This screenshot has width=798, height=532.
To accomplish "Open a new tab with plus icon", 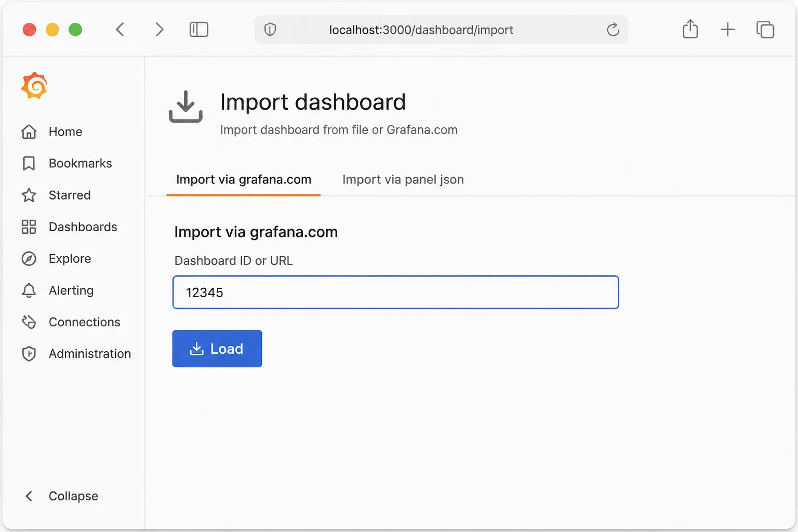I will [728, 30].
